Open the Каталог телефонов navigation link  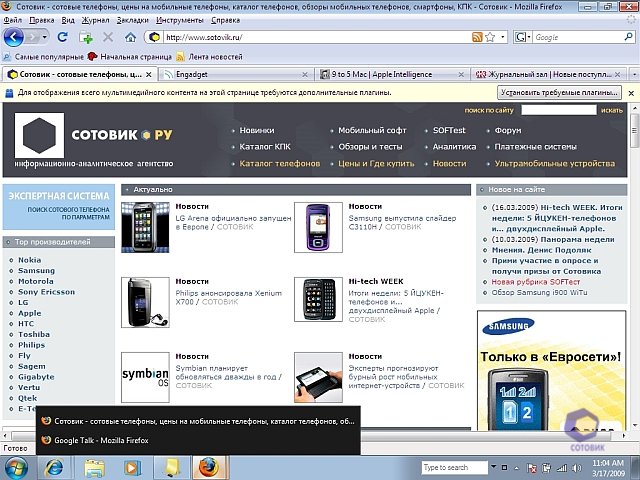tap(279, 163)
